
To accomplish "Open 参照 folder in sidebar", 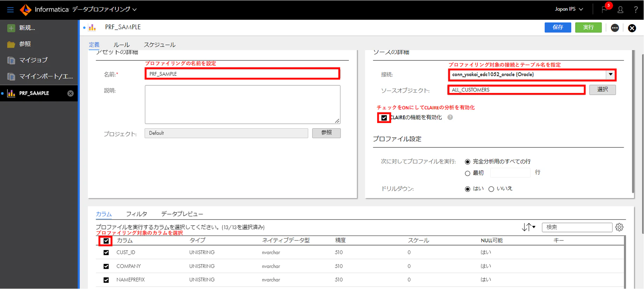I will click(x=11, y=44).
